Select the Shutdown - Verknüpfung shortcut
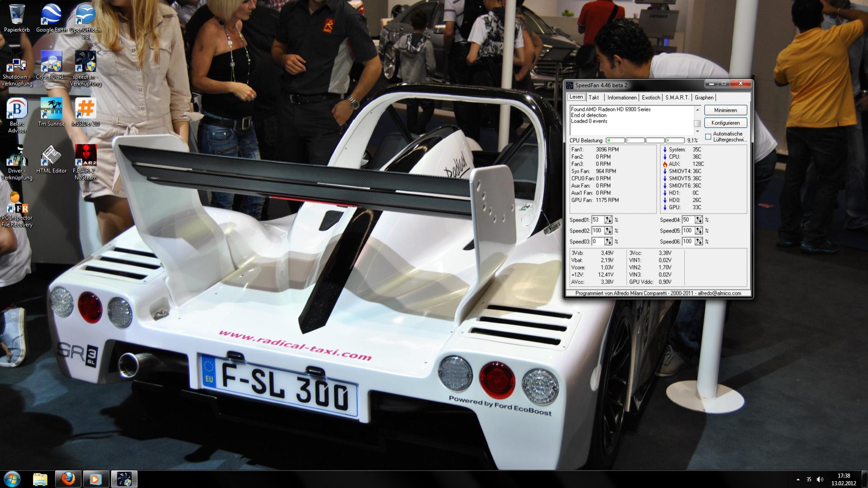This screenshot has height=488, width=868. pos(17,69)
